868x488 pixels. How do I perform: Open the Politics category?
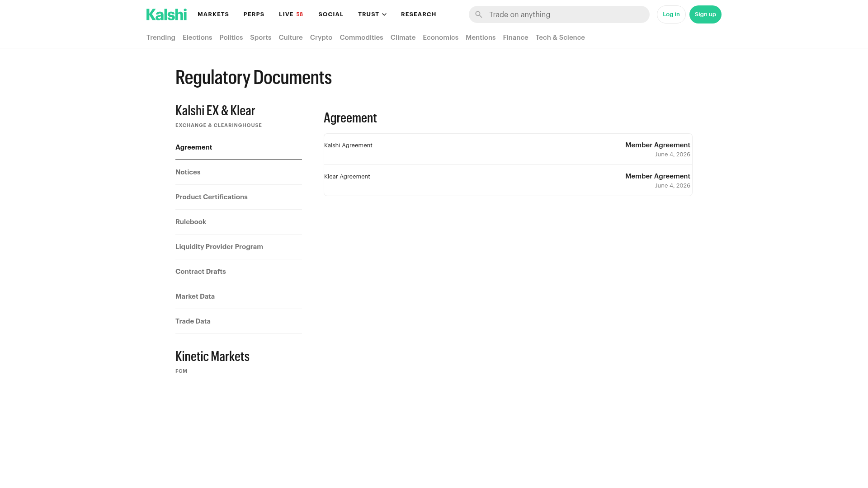click(231, 38)
